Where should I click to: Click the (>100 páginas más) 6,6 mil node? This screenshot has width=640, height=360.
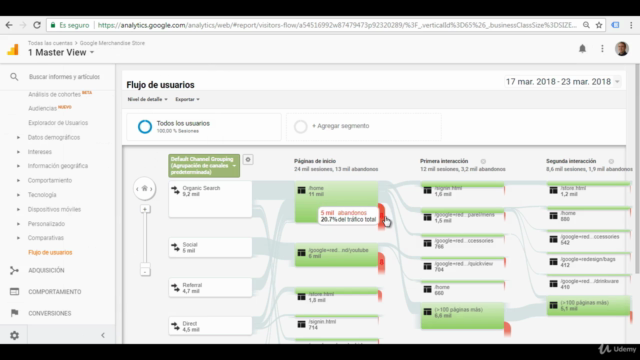(462, 316)
